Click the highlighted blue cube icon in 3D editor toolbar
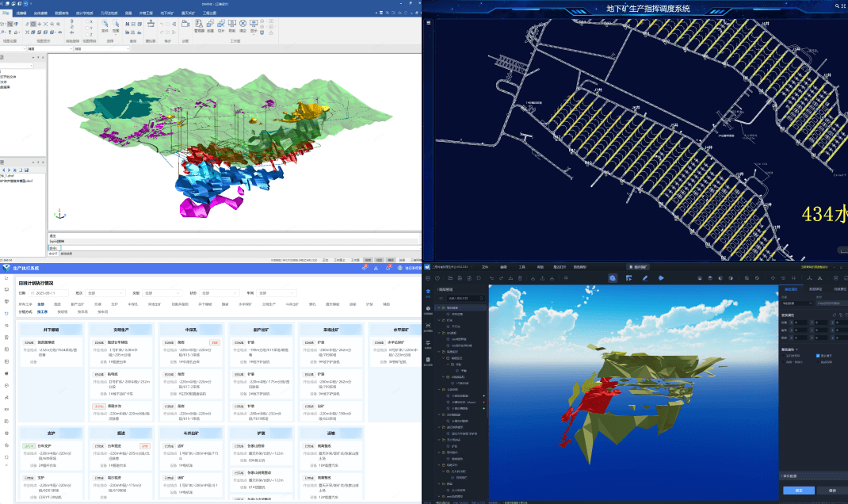The height and width of the screenshot is (504, 848). coord(612,278)
